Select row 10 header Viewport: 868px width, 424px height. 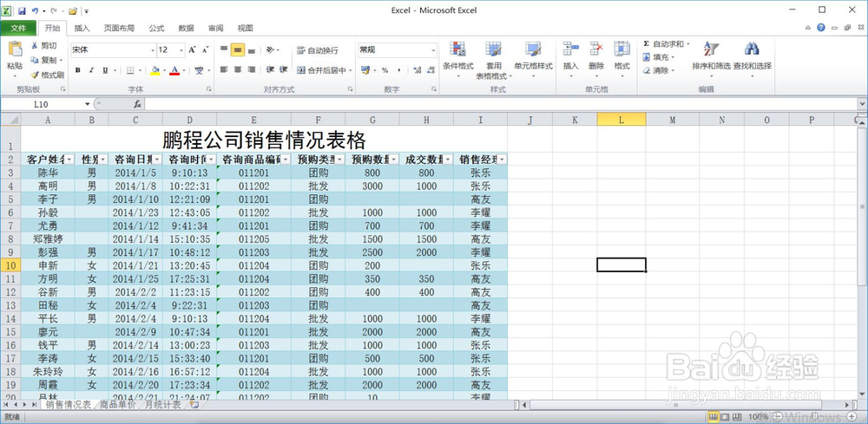point(10,264)
